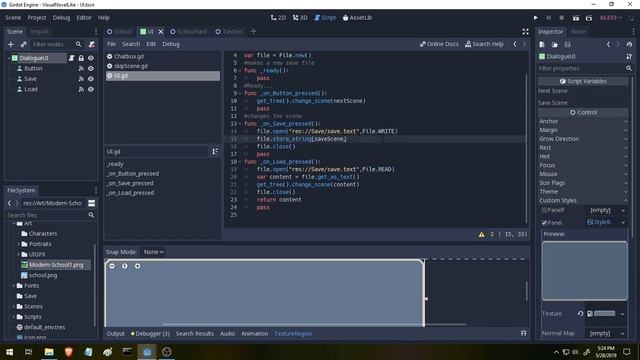This screenshot has width=640, height=360.
Task: Open Chatbox.gd in script list
Action: [x=162, y=56]
